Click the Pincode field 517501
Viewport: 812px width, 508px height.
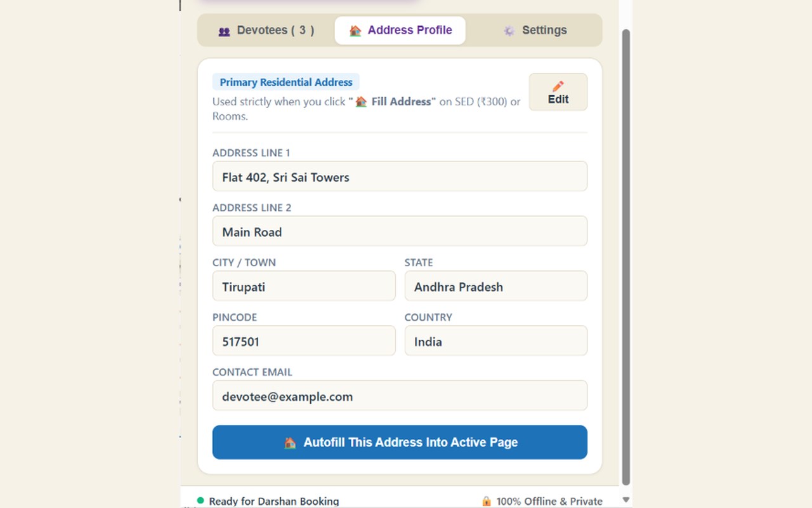click(x=304, y=341)
